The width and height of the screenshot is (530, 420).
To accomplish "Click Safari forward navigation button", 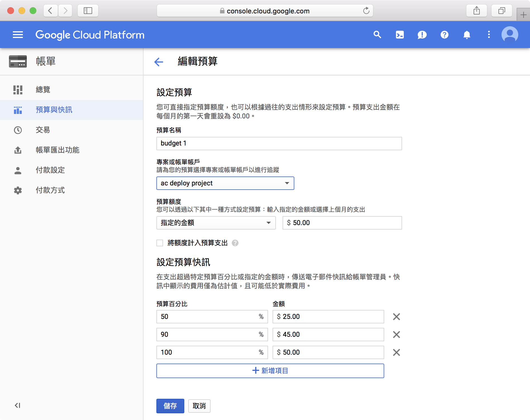I will [65, 11].
